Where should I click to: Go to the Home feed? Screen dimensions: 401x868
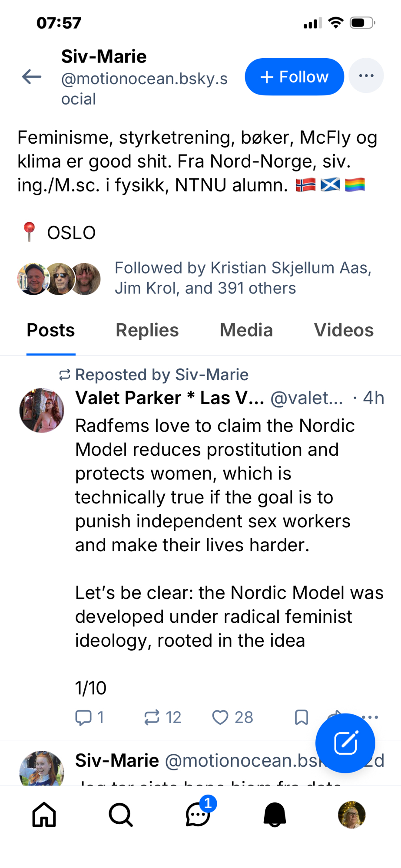point(44,815)
